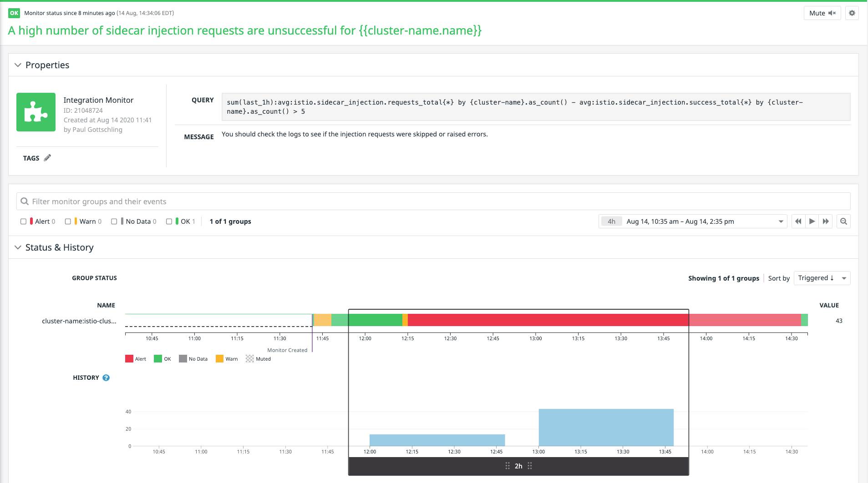Edit tags using the pencil icon

48,157
